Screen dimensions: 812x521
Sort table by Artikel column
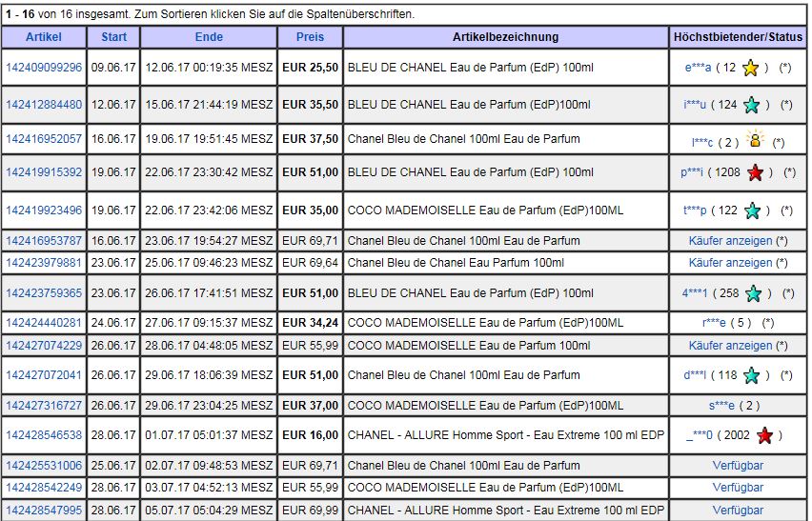point(44,37)
